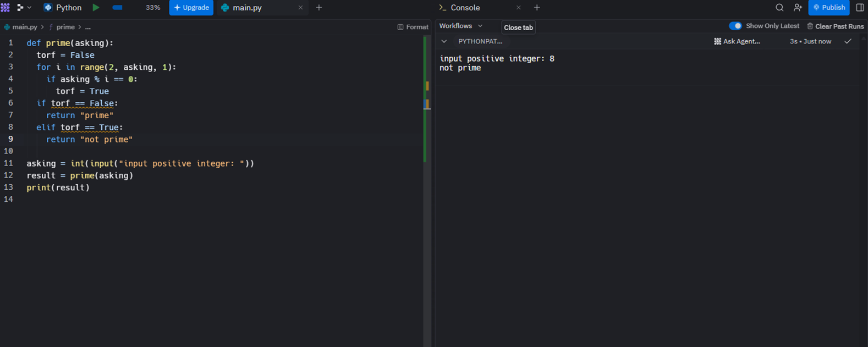Collapse the PYTHONPAT... run output
868x347 pixels.
444,41
